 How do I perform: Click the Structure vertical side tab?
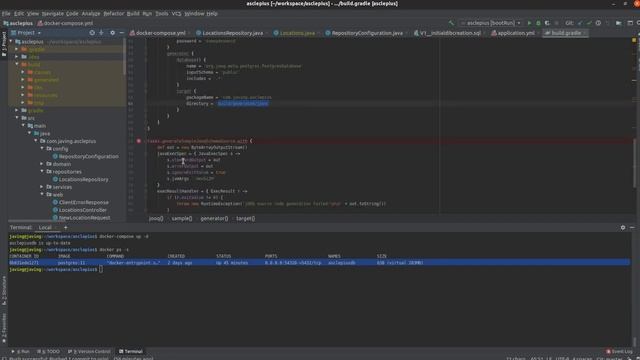tap(4, 290)
